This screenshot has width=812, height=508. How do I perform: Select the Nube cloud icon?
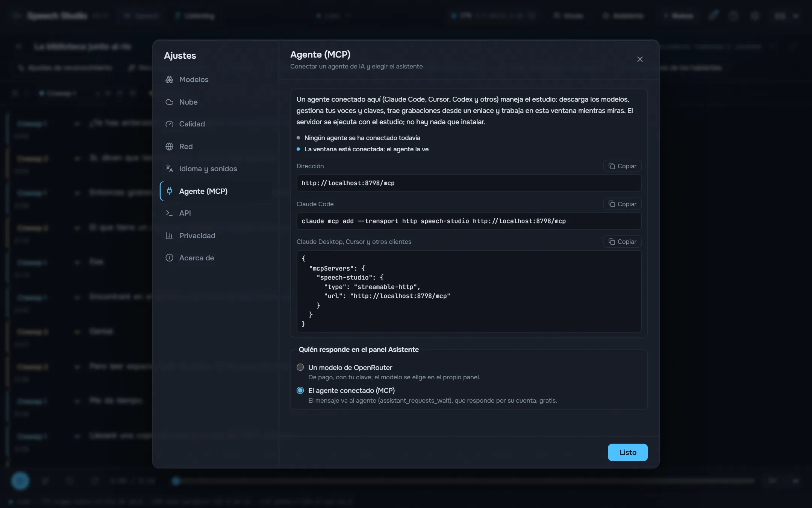coord(170,102)
